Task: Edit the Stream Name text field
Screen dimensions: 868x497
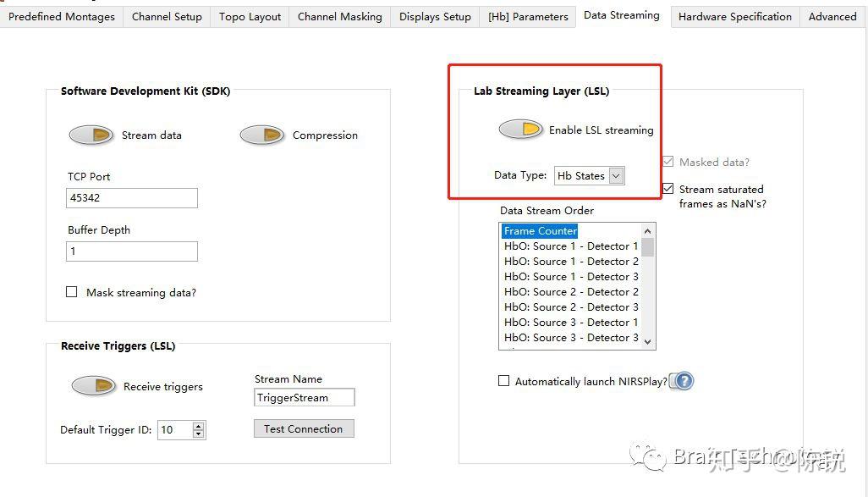Action: click(x=305, y=397)
